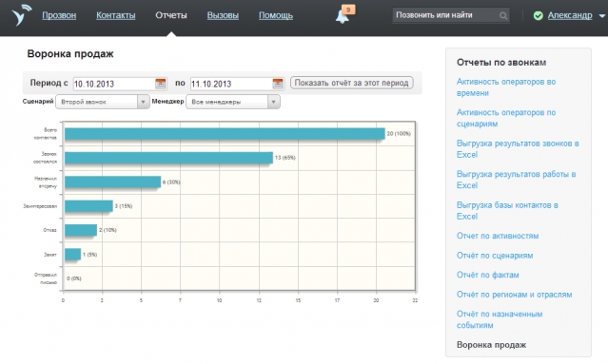The width and height of the screenshot is (608, 364).
Task: Open Активность операторов по сценариям report
Action: (506, 118)
